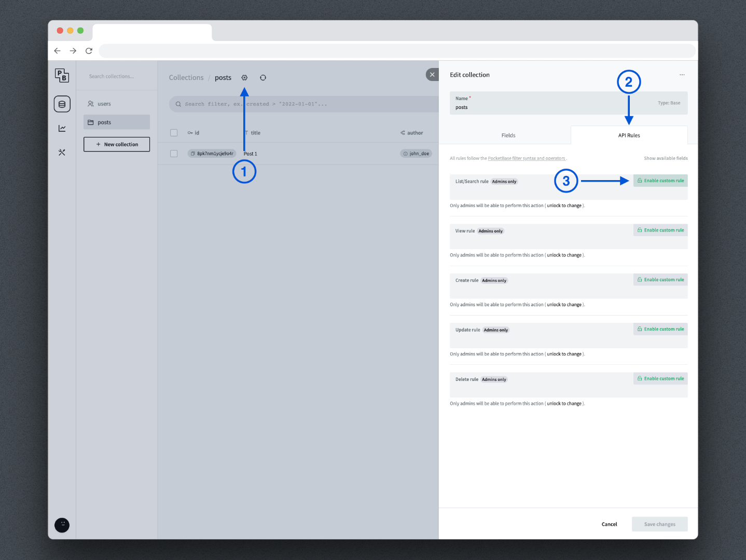This screenshot has height=560, width=746.
Task: Click the refresh records icon
Action: click(x=263, y=78)
